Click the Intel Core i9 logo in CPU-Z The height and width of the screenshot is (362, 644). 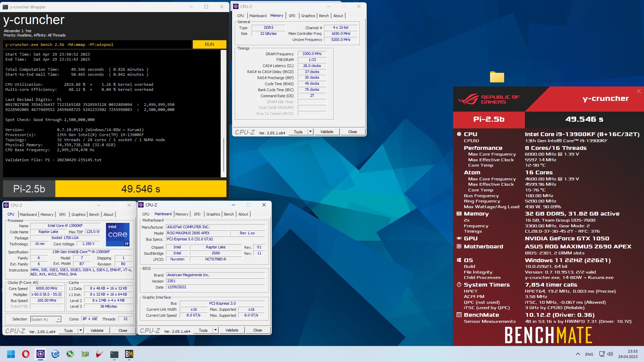point(118,235)
